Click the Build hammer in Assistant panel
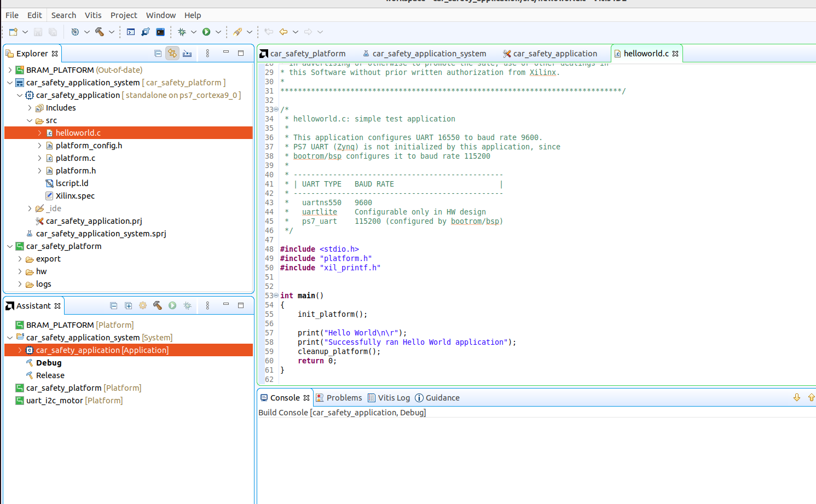The height and width of the screenshot is (504, 816). 158,305
